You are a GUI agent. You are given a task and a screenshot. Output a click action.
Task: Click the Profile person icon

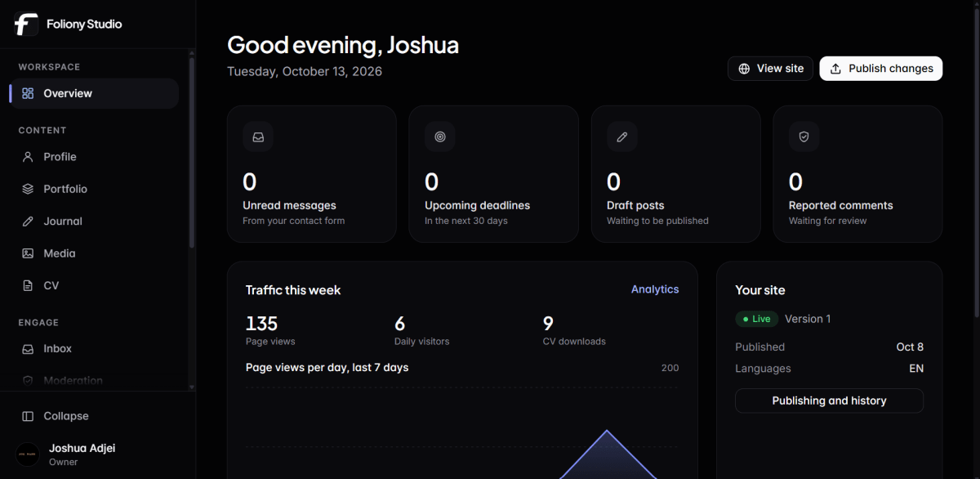28,157
